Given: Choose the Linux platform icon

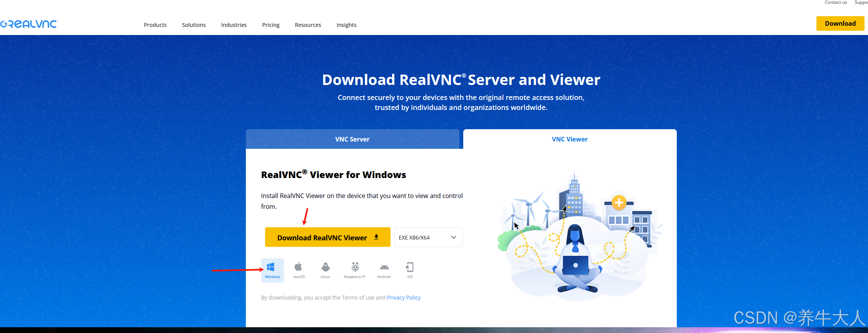Looking at the screenshot, I should point(325,270).
